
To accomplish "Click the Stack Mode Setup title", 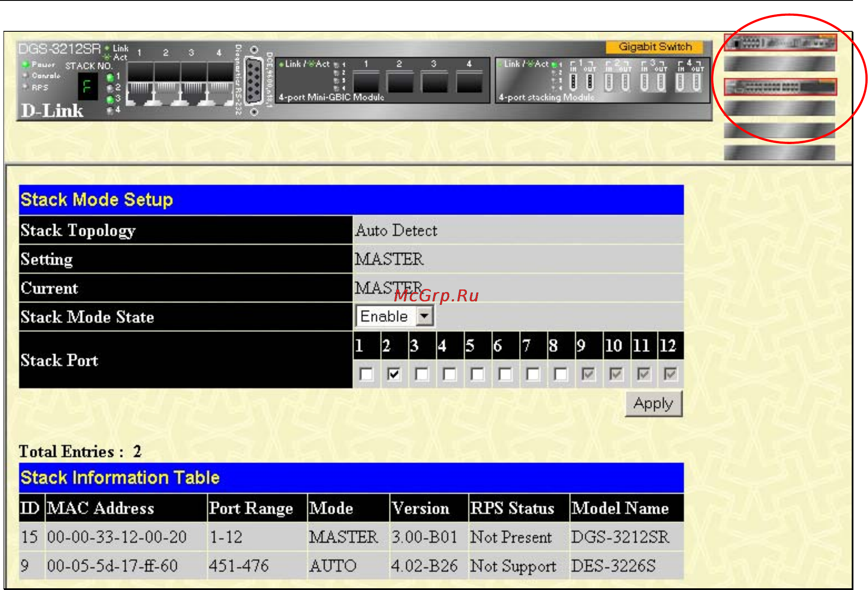I will point(97,200).
